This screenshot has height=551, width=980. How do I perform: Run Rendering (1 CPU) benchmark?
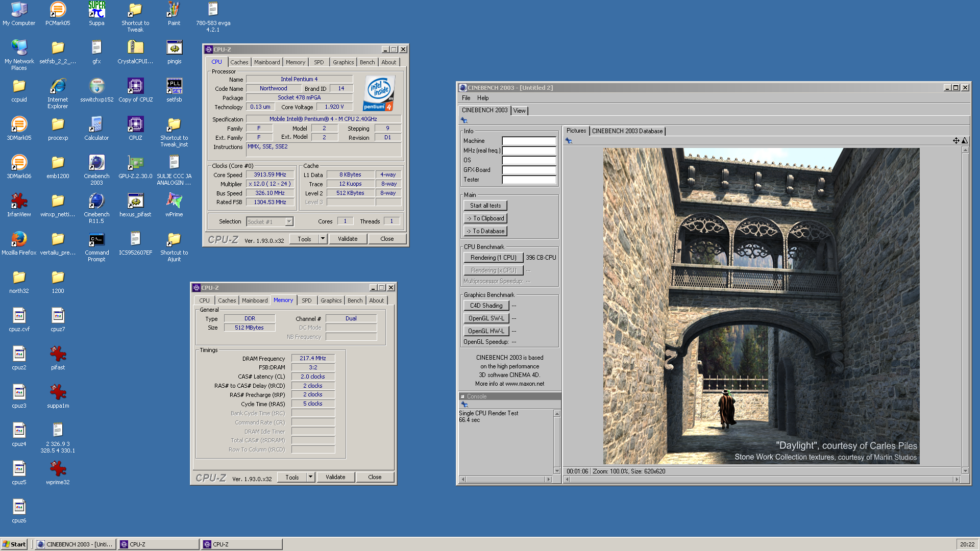(493, 258)
